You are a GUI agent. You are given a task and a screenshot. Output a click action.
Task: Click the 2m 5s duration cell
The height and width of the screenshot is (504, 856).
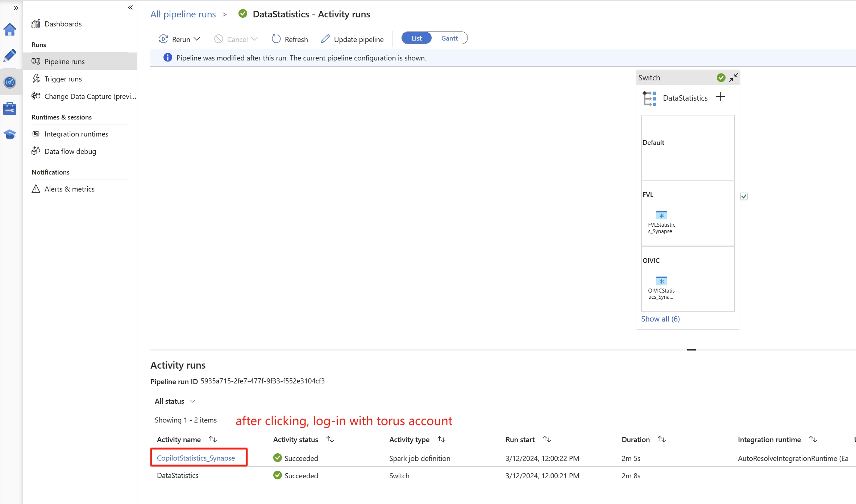tap(631, 458)
